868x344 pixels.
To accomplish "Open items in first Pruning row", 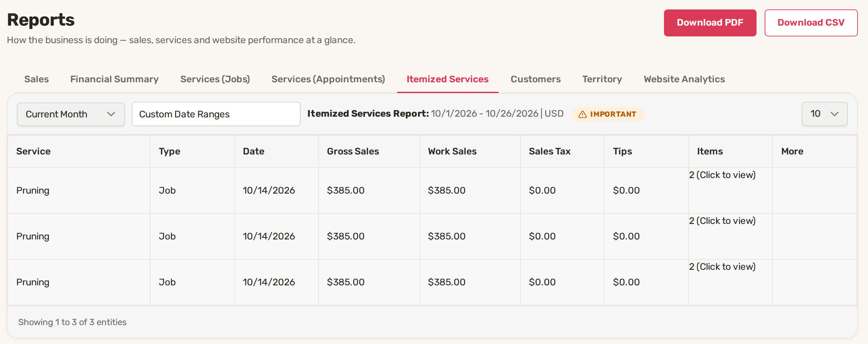I will tap(722, 175).
